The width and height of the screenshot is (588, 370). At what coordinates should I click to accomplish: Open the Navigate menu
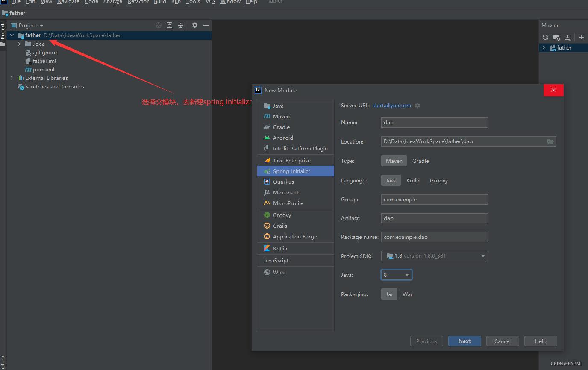[68, 2]
